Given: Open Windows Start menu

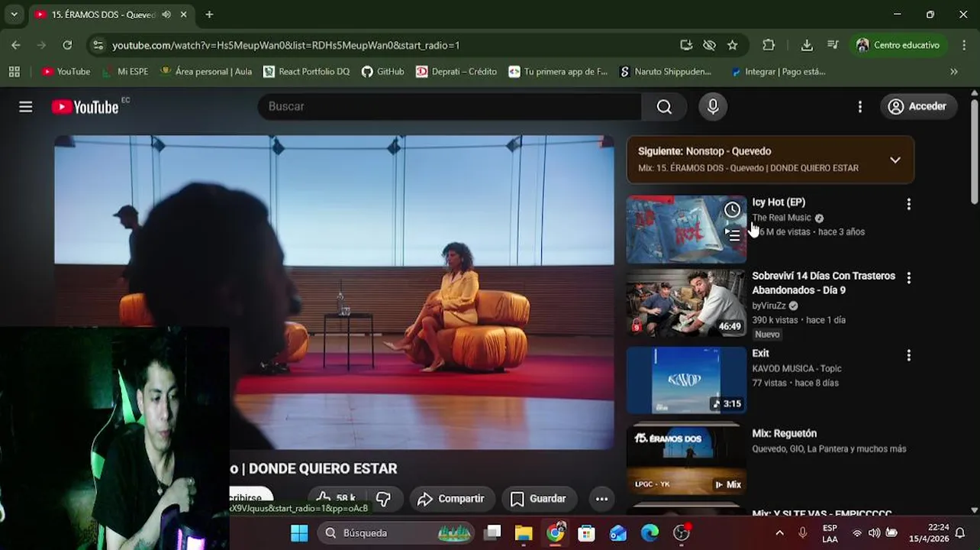Looking at the screenshot, I should [x=299, y=533].
